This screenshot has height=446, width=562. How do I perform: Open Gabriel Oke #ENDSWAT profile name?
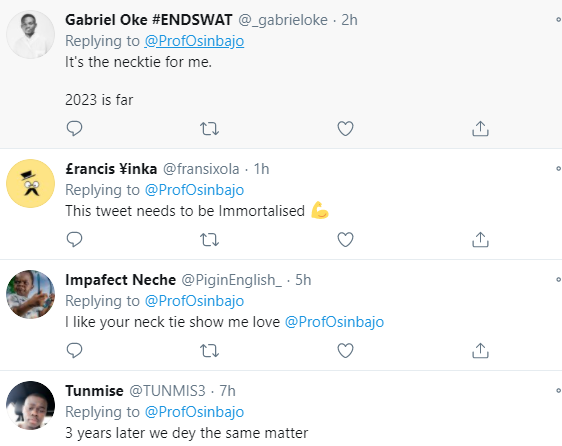(x=149, y=20)
